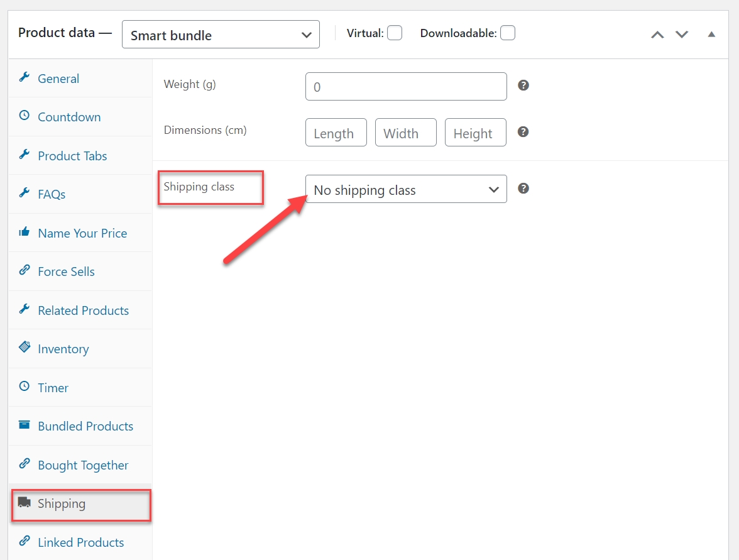
Task: Tick the Downloadable checkbox
Action: point(508,33)
